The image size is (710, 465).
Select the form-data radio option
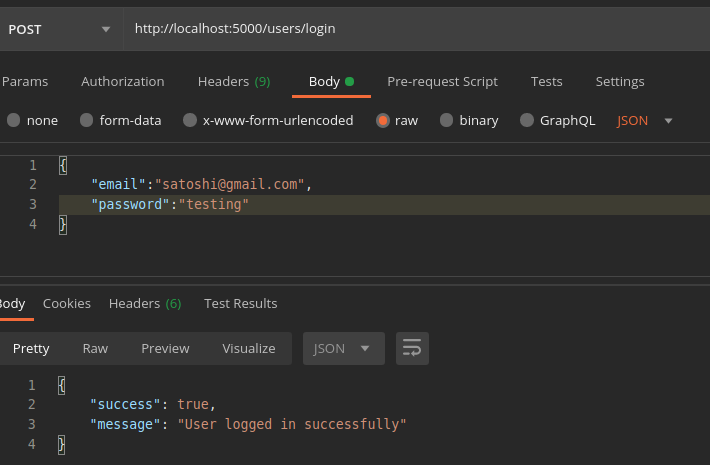(87, 120)
